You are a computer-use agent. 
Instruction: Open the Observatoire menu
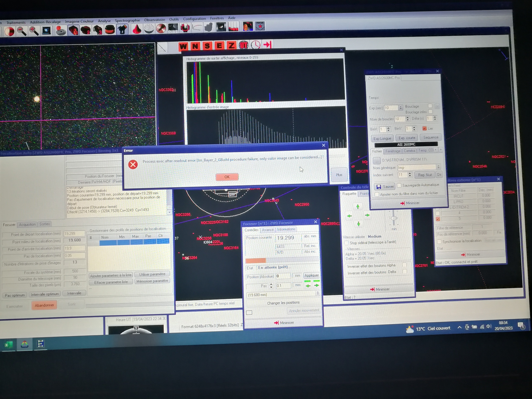(154, 20)
